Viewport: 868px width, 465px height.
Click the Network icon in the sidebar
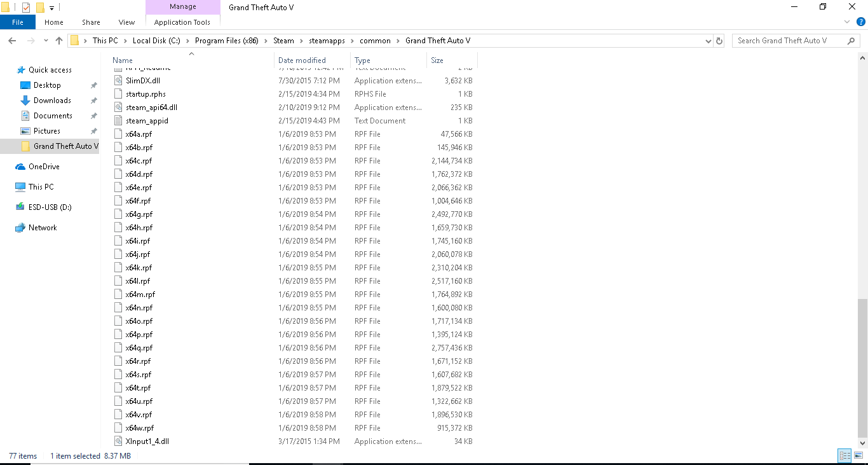click(21, 228)
